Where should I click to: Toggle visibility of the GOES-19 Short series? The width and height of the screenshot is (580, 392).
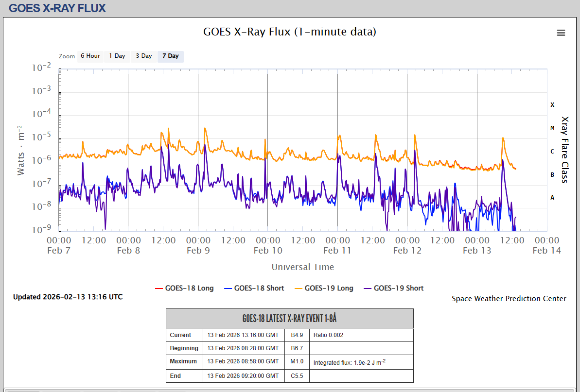(398, 288)
